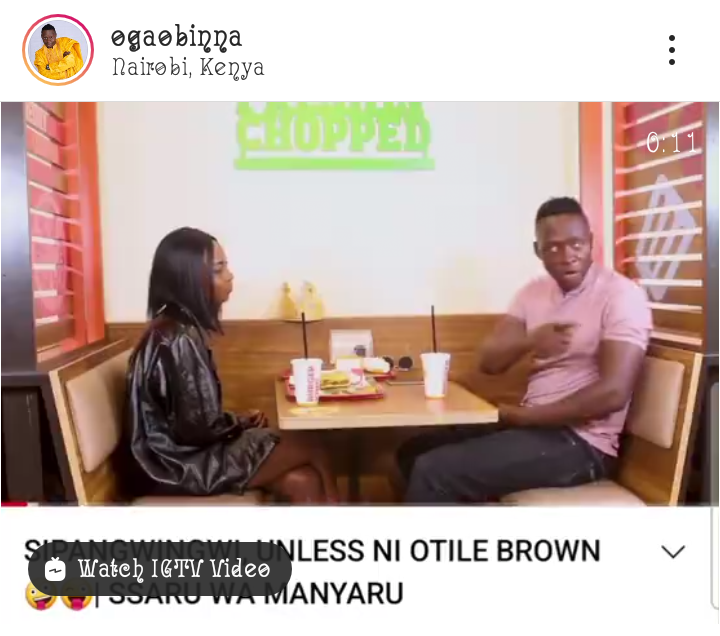
Task: Click the scrollbar on the right edge
Action: click(x=717, y=496)
